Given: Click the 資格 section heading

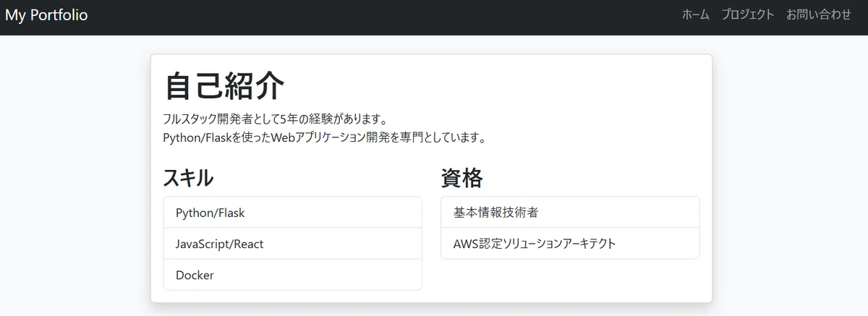Looking at the screenshot, I should click(461, 177).
